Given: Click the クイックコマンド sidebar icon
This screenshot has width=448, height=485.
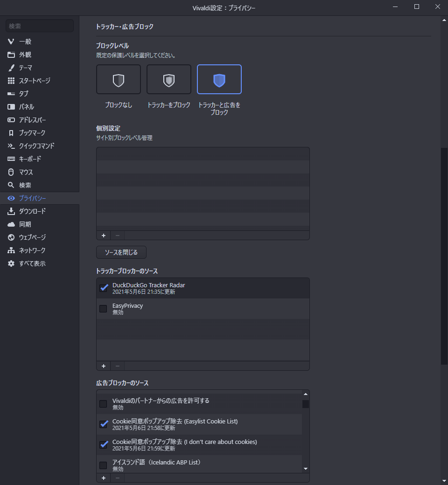Looking at the screenshot, I should pyautogui.click(x=11, y=146).
